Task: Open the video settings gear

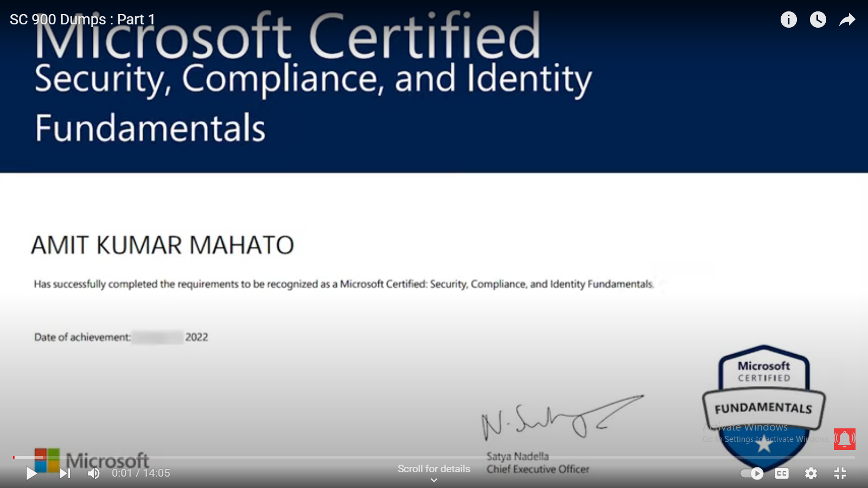Action: [x=811, y=473]
